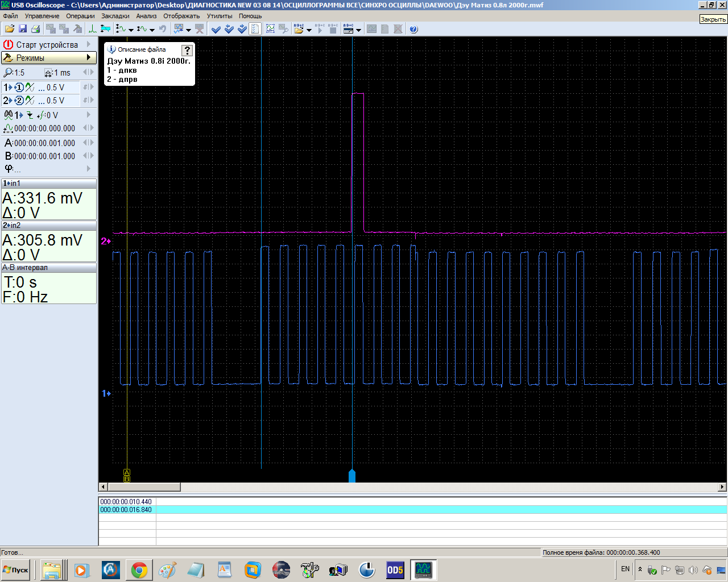
Task: Open the OD5 application in taskbar
Action: [395, 569]
